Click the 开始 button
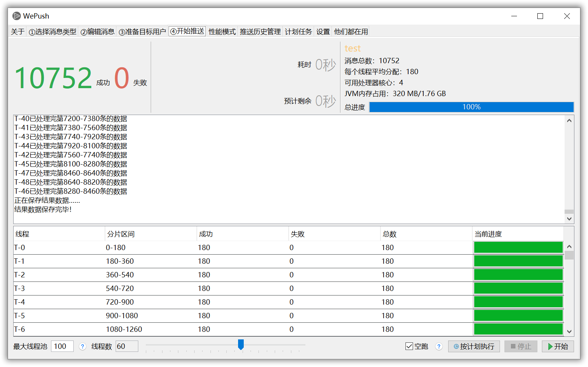The image size is (588, 367). (x=558, y=347)
